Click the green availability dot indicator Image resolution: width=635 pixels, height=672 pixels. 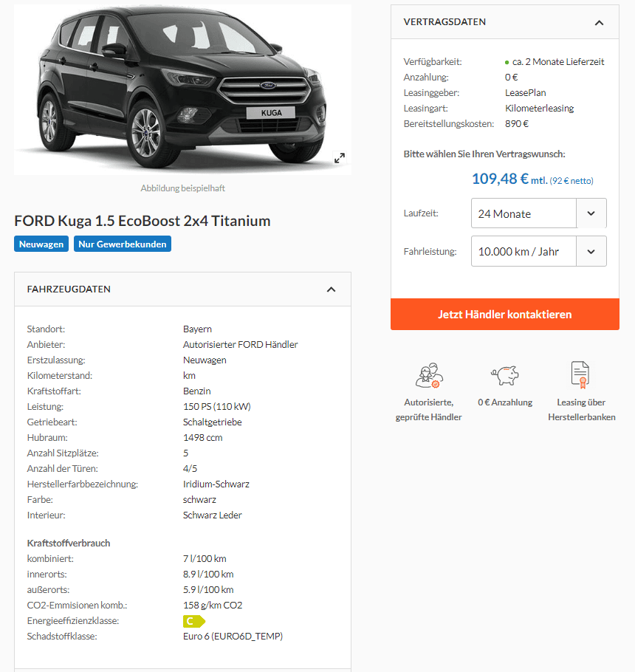coord(507,63)
